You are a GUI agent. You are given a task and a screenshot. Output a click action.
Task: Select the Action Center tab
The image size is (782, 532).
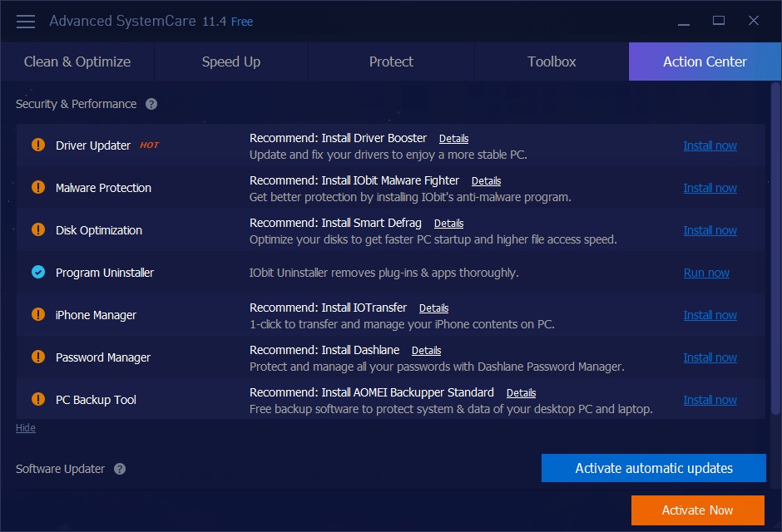coord(705,62)
